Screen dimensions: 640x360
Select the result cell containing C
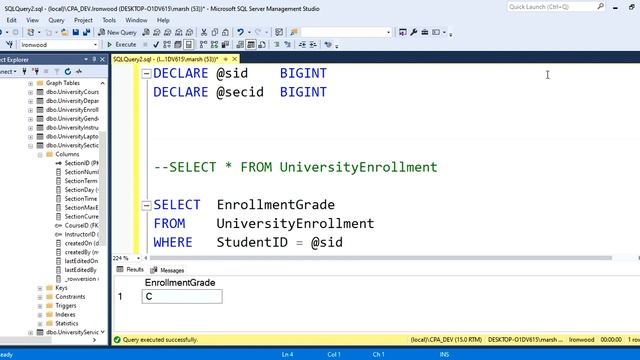(x=182, y=296)
